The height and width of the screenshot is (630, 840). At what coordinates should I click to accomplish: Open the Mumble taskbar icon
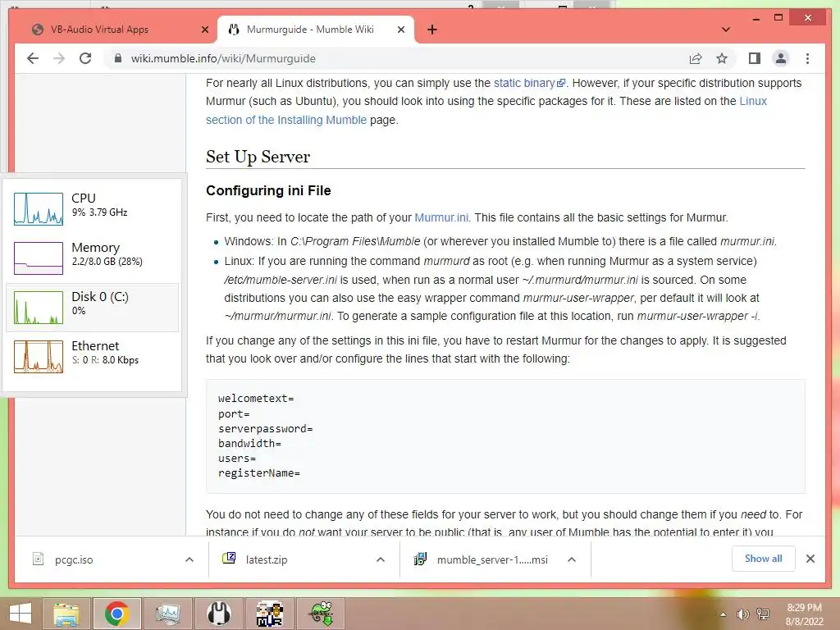pos(218,614)
